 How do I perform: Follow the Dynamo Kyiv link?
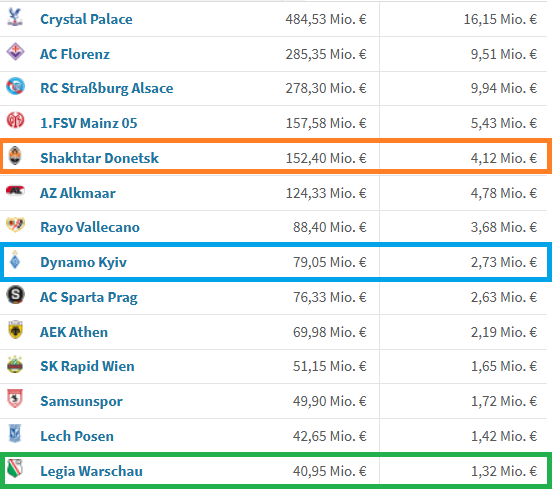pos(83,262)
